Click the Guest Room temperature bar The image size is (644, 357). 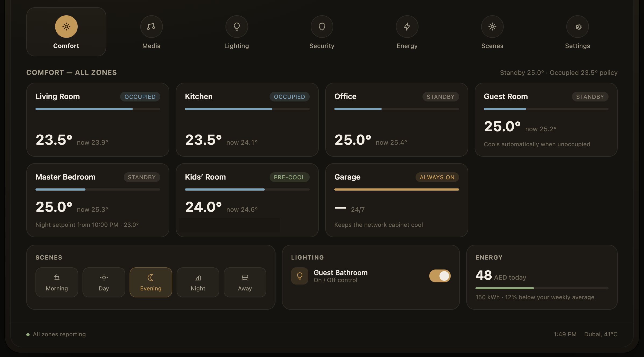[546, 109]
